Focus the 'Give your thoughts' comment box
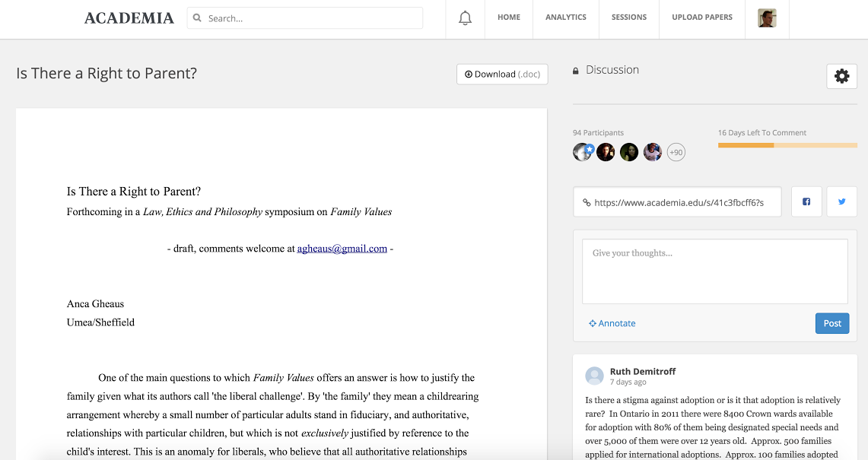The image size is (868, 460). pyautogui.click(x=714, y=271)
